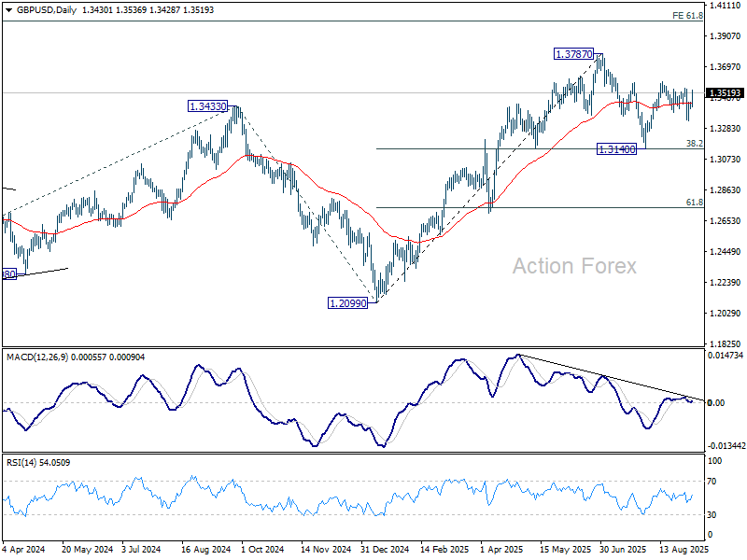Click the 1.30730 price axis value

pos(726,160)
